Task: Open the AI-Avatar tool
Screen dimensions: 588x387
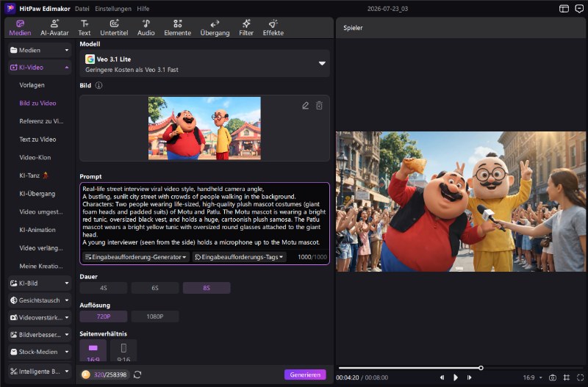Action: click(x=54, y=28)
